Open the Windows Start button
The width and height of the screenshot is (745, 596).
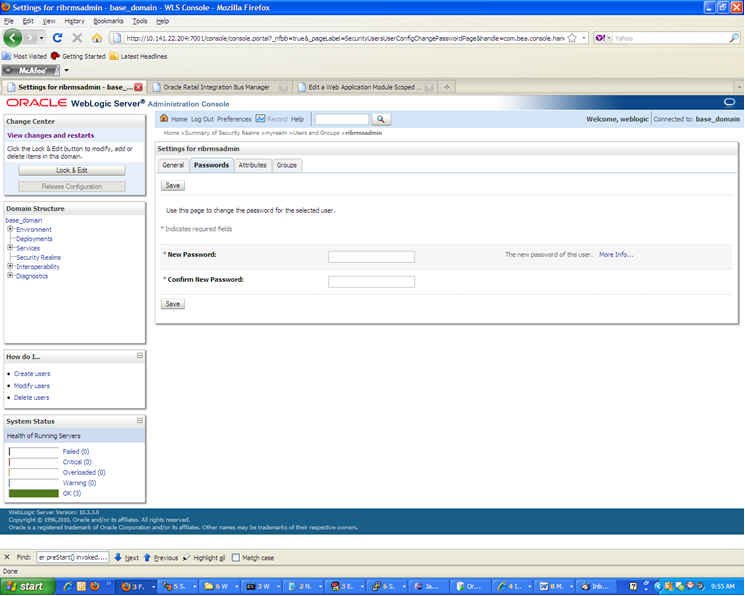28,586
